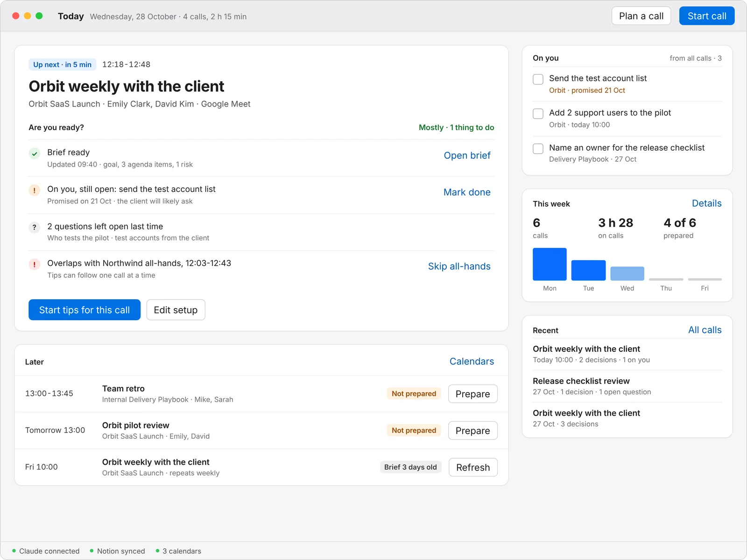This screenshot has width=747, height=560.
Task: Tick the Add 2 support users checkbox
Action: (538, 114)
